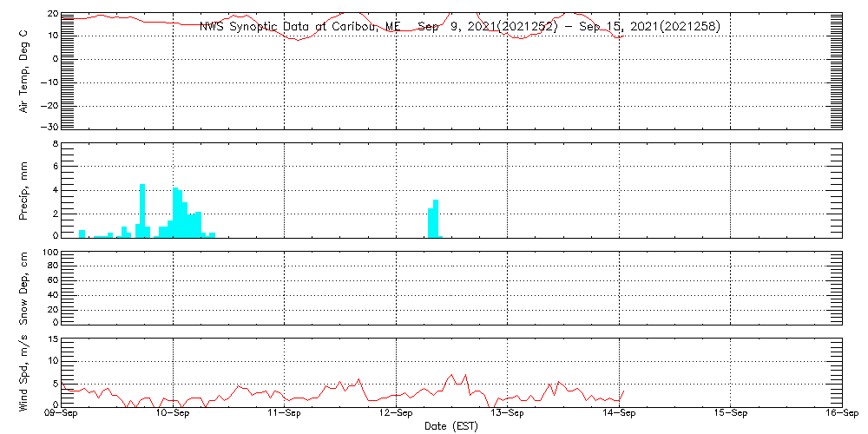Select the 12-Sep date tick label
The width and height of the screenshot is (868, 434).
pyautogui.click(x=396, y=414)
